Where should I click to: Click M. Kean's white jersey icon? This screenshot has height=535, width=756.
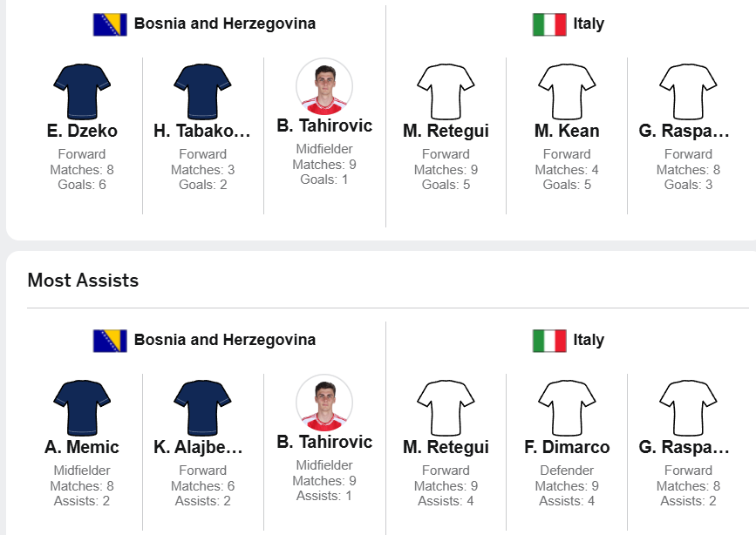(x=567, y=89)
